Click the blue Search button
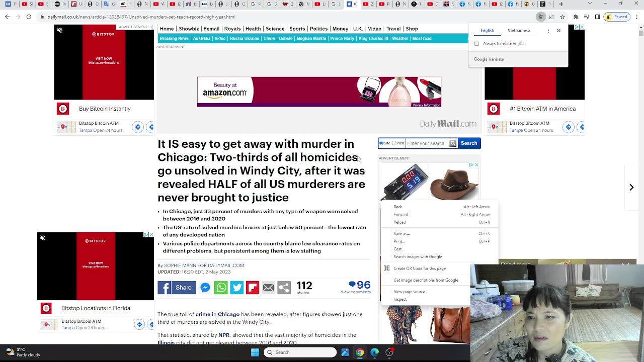 click(x=469, y=143)
